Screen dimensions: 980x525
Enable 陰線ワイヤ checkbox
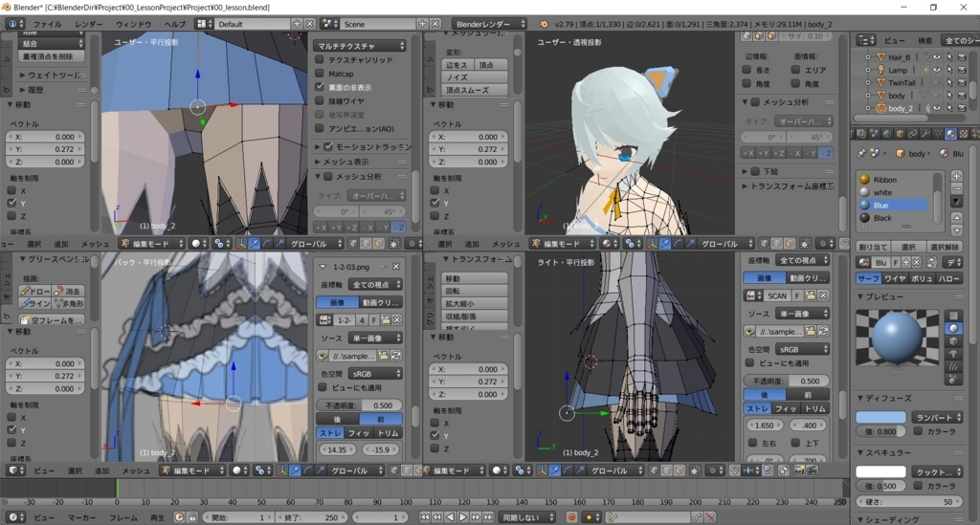(x=320, y=100)
